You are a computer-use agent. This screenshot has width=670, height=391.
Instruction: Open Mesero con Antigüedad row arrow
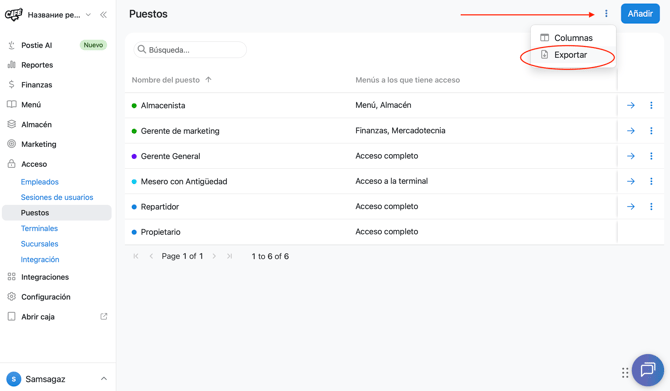tap(631, 181)
